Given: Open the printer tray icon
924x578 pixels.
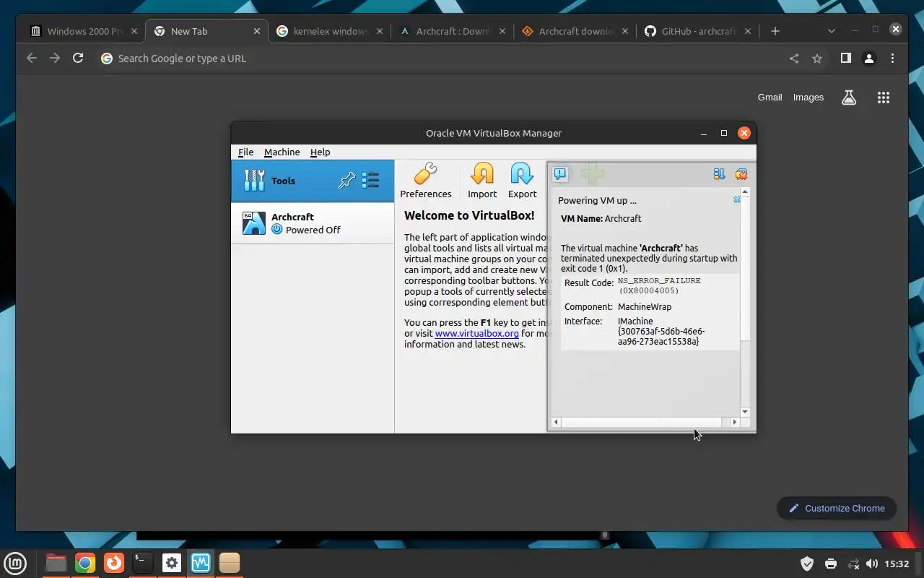Looking at the screenshot, I should pos(831,564).
